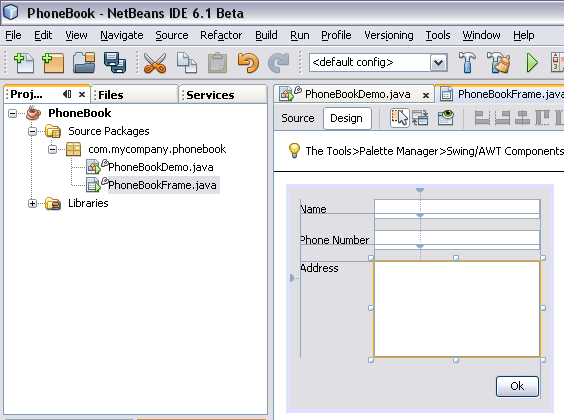Expand the Libraries tree node
Screen dimensions: 564x420
[x=32, y=204]
